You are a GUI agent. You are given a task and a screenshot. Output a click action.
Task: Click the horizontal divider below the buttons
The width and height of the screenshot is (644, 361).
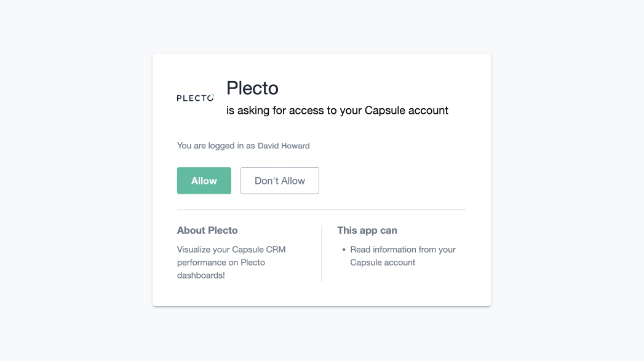click(x=322, y=210)
